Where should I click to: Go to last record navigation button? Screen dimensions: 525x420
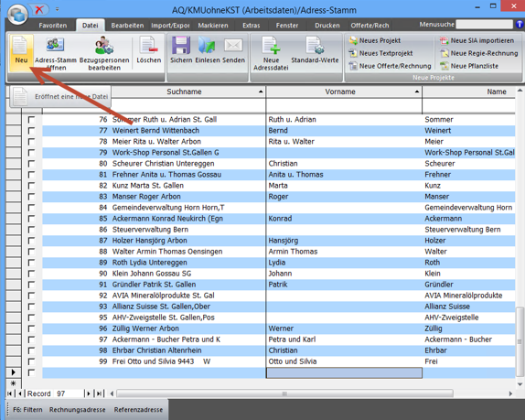(x=100, y=393)
